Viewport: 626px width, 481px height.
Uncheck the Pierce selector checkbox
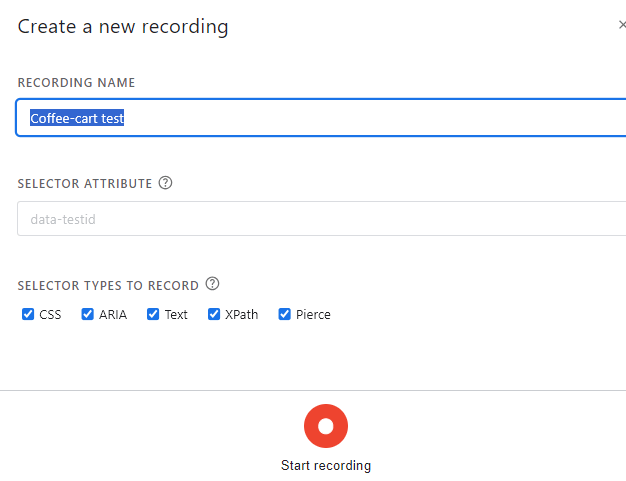tap(285, 314)
